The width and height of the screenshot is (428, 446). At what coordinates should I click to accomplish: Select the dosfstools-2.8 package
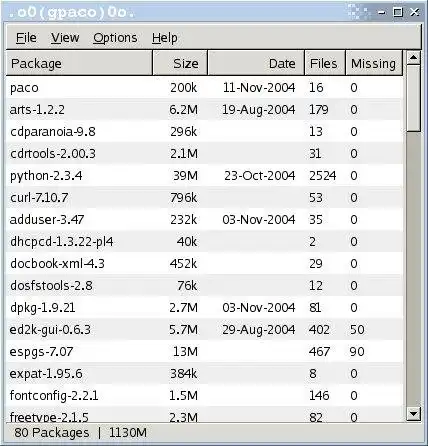(204, 285)
